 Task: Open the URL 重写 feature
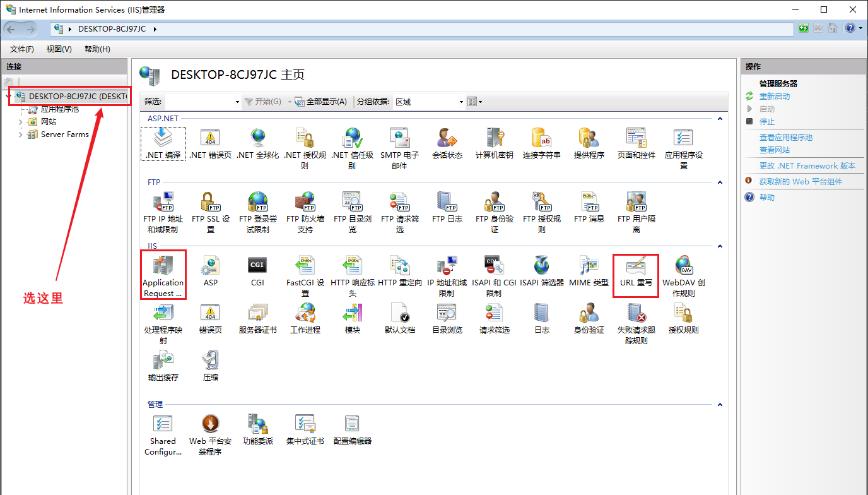click(x=636, y=271)
